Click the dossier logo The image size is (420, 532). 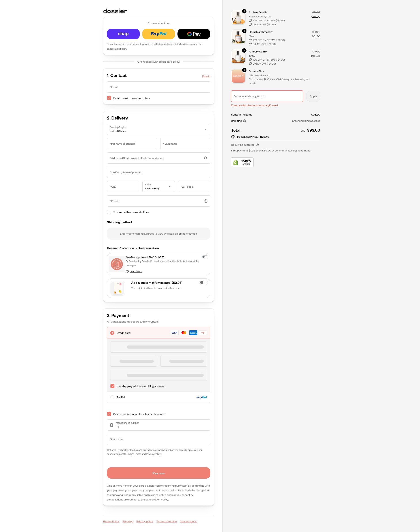(x=115, y=11)
